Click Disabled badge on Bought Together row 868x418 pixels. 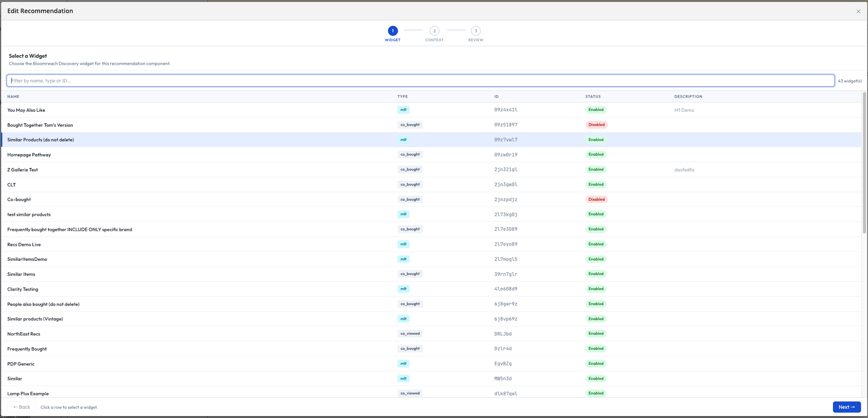[x=596, y=125]
